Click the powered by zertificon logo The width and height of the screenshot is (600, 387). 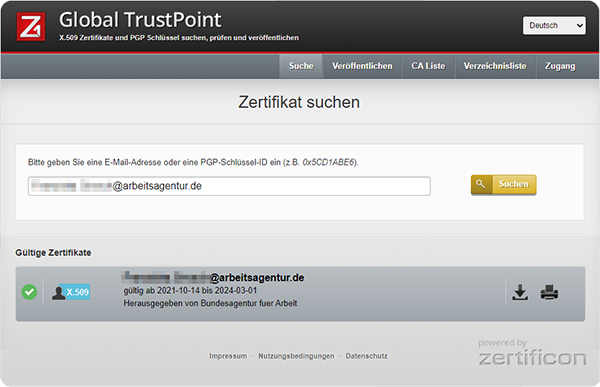click(x=532, y=353)
